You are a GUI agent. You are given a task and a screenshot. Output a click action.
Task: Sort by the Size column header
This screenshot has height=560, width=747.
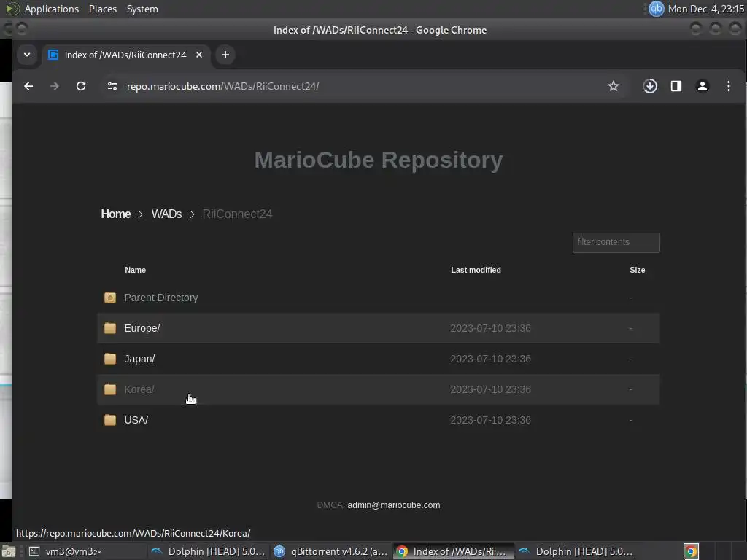pos(637,270)
